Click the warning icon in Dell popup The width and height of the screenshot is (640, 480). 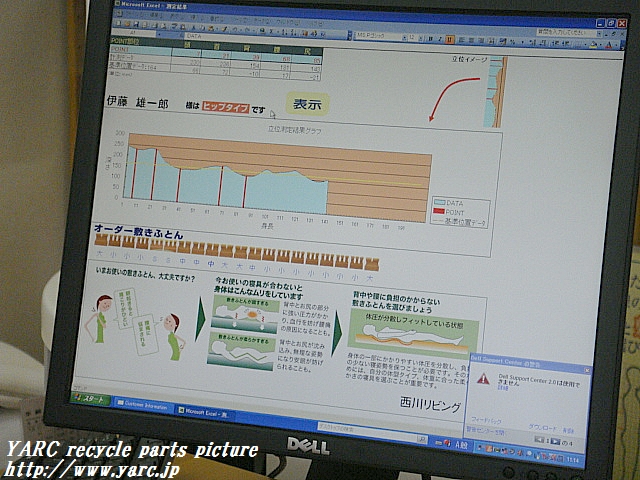coord(483,380)
